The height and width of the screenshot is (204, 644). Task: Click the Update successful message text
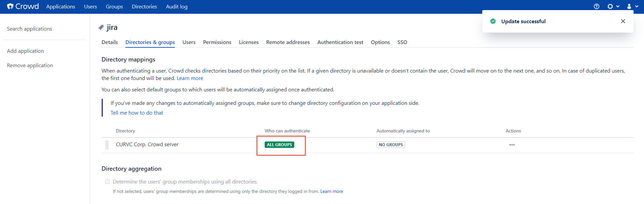click(523, 22)
